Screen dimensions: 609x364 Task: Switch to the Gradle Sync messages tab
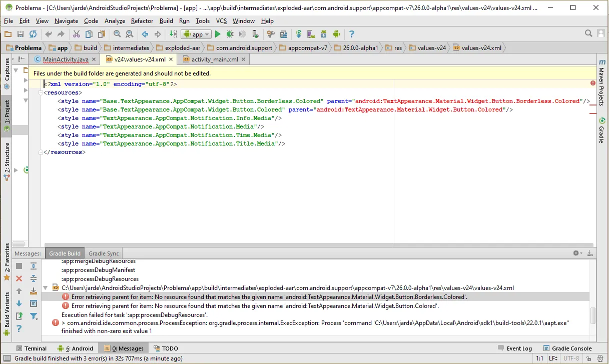[x=104, y=253]
